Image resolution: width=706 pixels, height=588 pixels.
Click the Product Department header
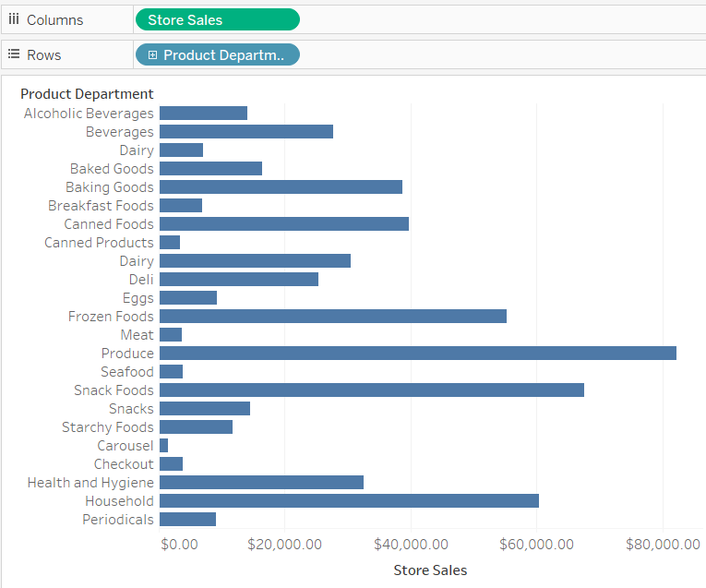87,93
